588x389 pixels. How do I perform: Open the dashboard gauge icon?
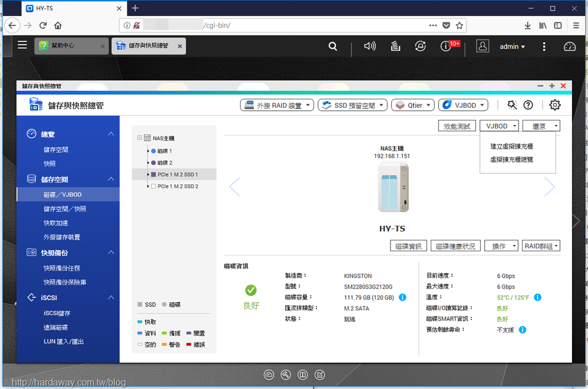(x=570, y=46)
